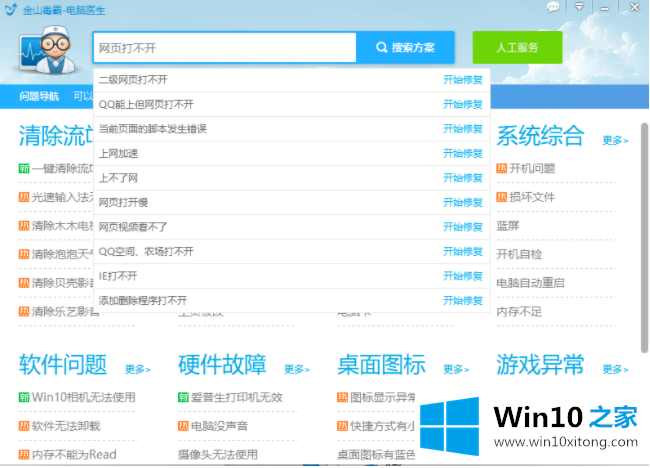Open Win10相机无法使用 item
Screen dimensions: 650x468
(84, 397)
